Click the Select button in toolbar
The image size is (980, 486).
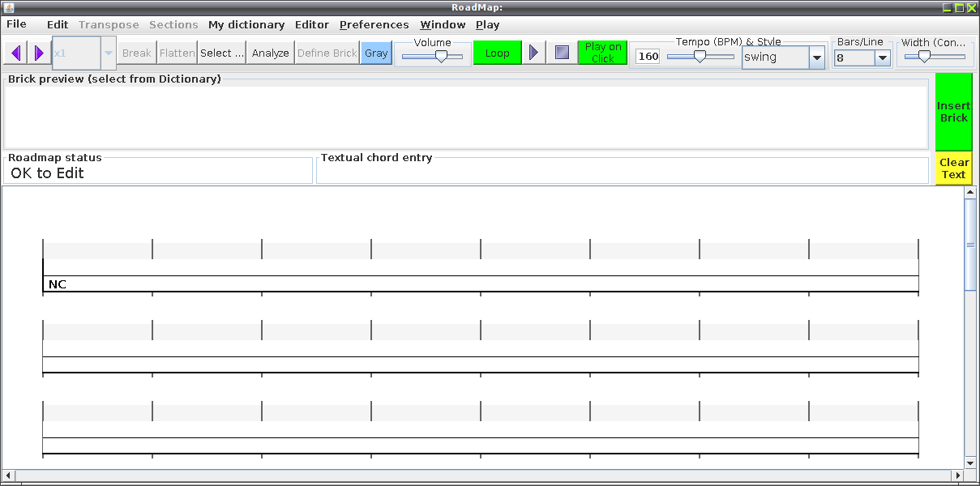coord(222,53)
